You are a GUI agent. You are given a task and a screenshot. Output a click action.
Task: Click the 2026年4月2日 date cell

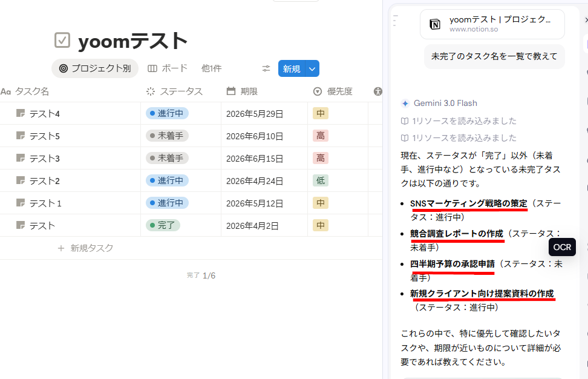click(252, 226)
